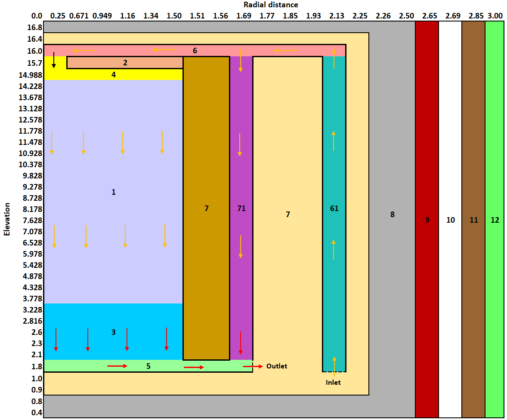Click label "12" in the bright green column
507x420 pixels.
click(495, 221)
